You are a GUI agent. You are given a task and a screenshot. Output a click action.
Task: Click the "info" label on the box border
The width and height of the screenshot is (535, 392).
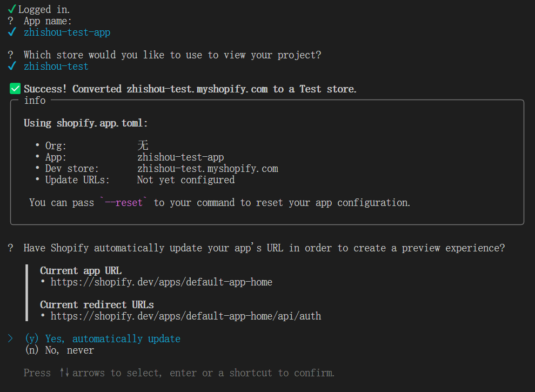pyautogui.click(x=35, y=101)
